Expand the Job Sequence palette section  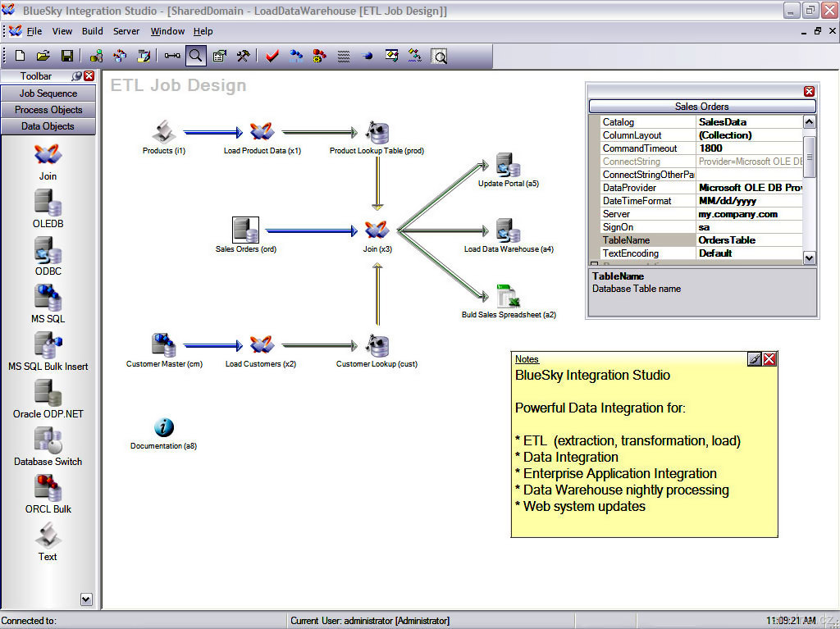coord(48,93)
